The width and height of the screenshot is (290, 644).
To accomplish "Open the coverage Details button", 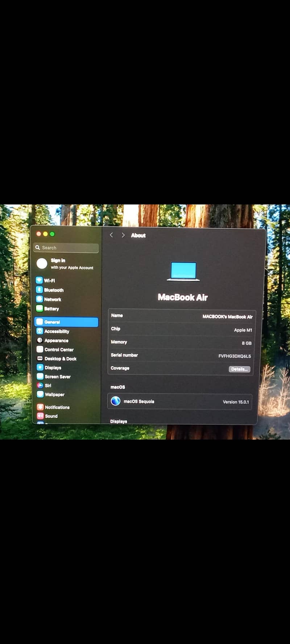I will (x=239, y=369).
